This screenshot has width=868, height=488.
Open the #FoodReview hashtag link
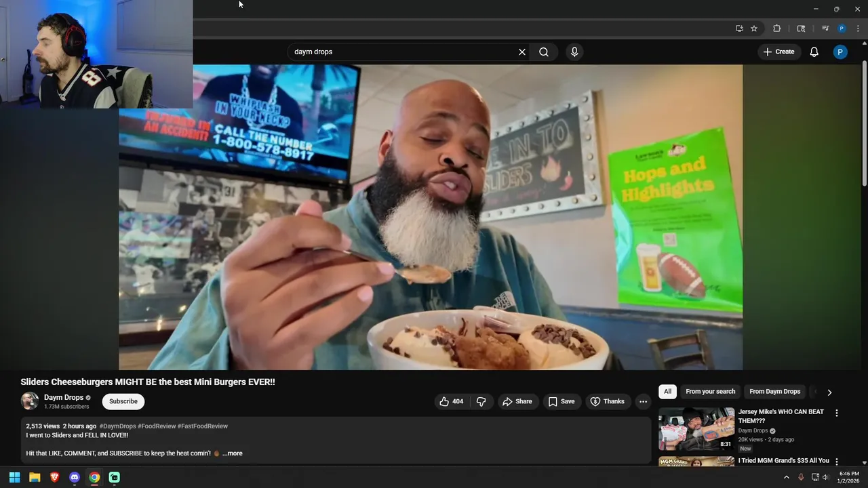(x=157, y=426)
